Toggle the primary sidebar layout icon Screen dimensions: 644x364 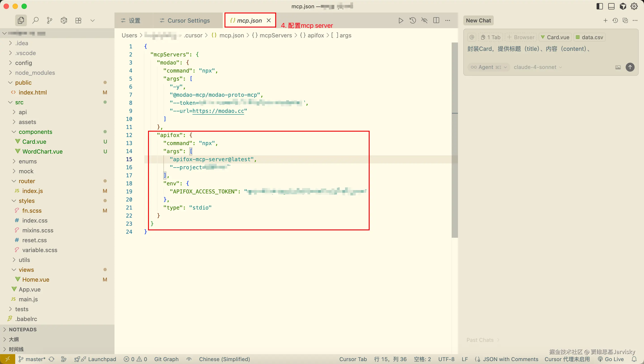[600, 6]
